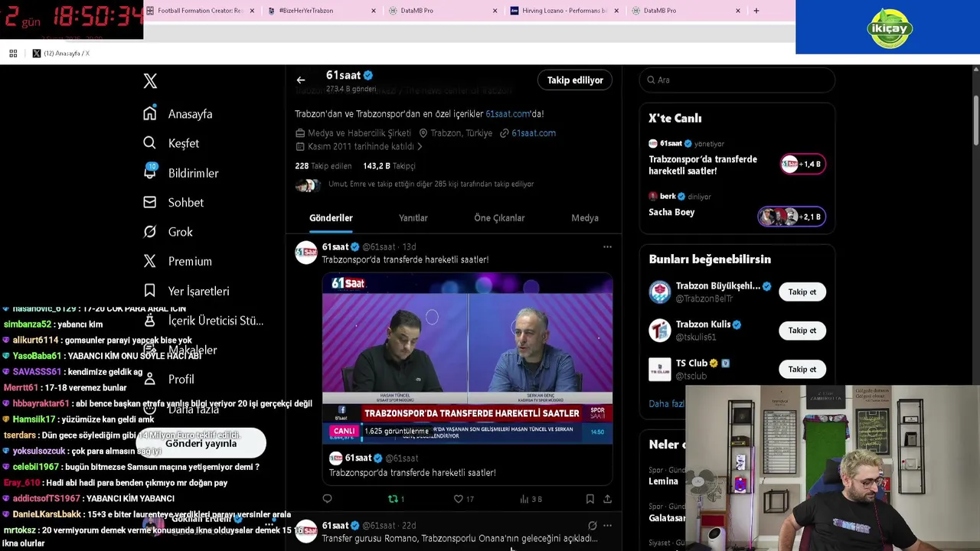Open the Trabzon Kulis profile name
Image resolution: width=980 pixels, height=551 pixels.
click(x=703, y=324)
